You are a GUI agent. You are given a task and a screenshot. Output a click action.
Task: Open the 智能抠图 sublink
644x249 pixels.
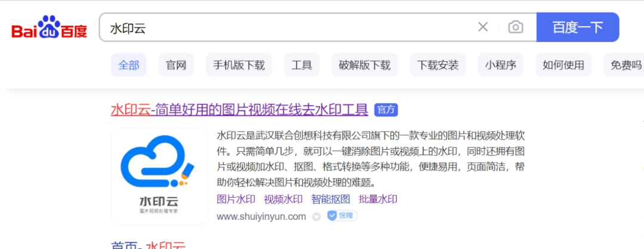330,199
